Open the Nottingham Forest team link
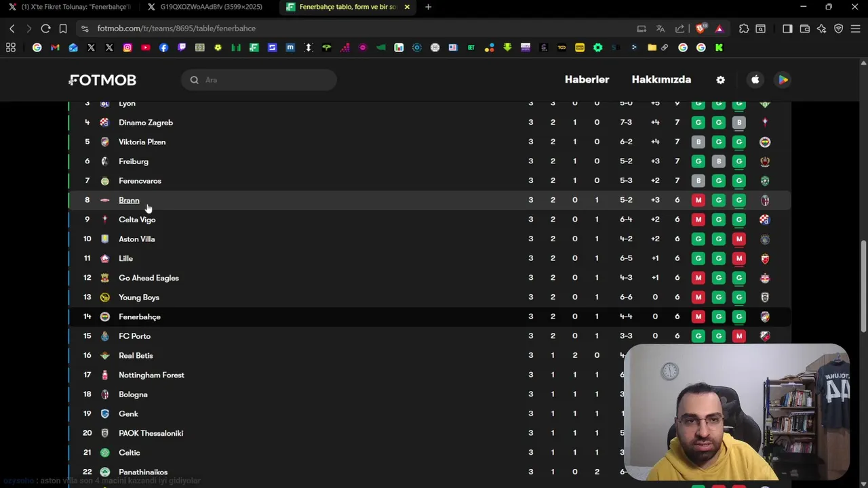The width and height of the screenshot is (868, 488). [x=151, y=375]
